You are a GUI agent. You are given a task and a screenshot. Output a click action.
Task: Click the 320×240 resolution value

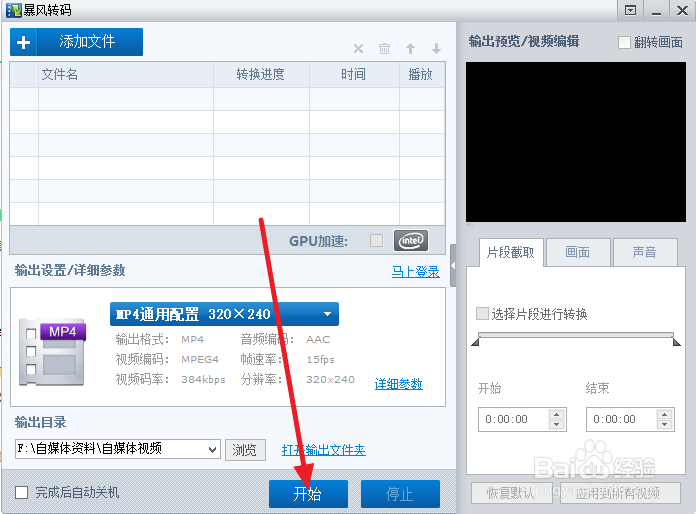click(x=330, y=380)
